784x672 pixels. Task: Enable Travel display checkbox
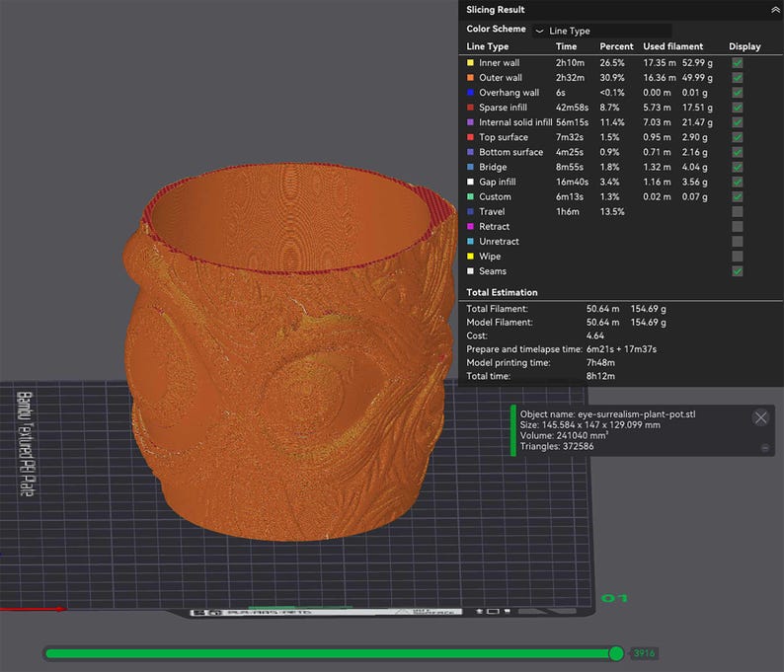(x=737, y=212)
